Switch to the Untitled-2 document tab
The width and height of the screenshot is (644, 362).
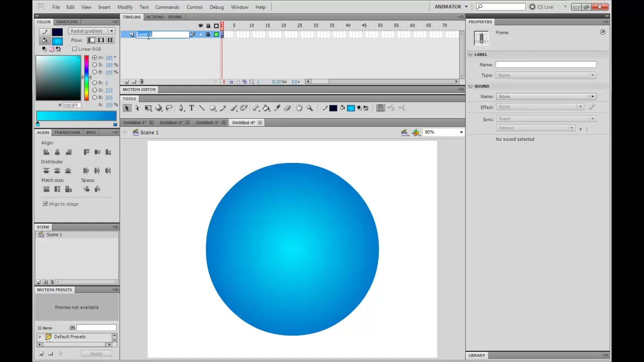pos(171,123)
